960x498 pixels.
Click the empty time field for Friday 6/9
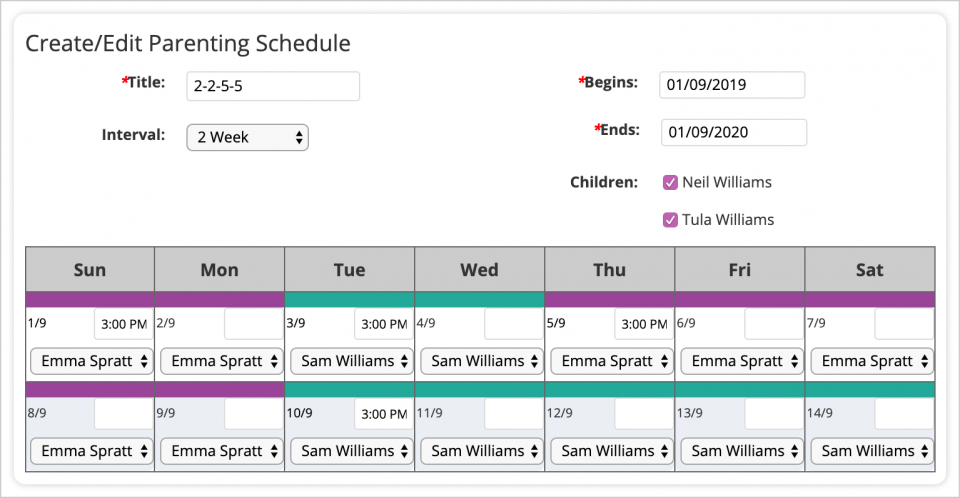point(773,324)
